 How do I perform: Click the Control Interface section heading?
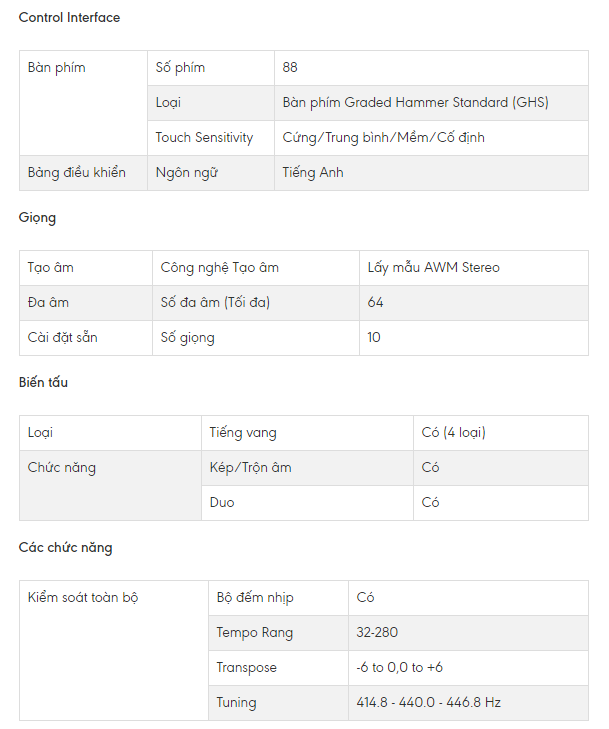click(69, 18)
